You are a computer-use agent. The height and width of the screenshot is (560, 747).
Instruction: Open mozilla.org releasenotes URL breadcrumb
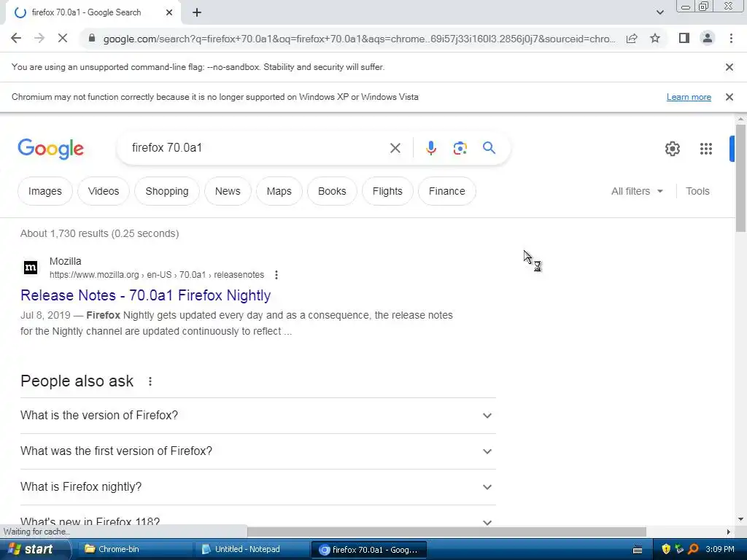157,275
